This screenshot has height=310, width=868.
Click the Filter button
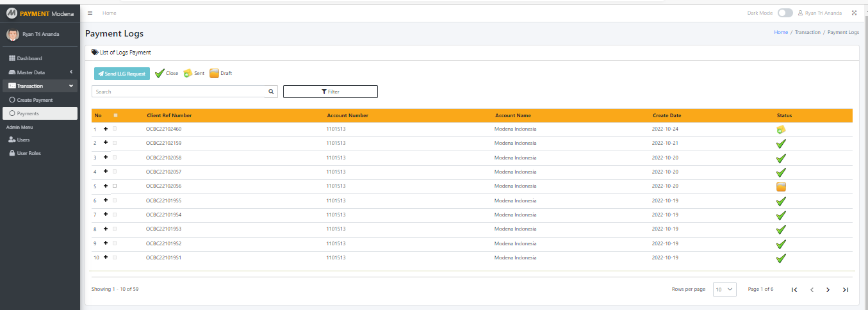(x=330, y=92)
